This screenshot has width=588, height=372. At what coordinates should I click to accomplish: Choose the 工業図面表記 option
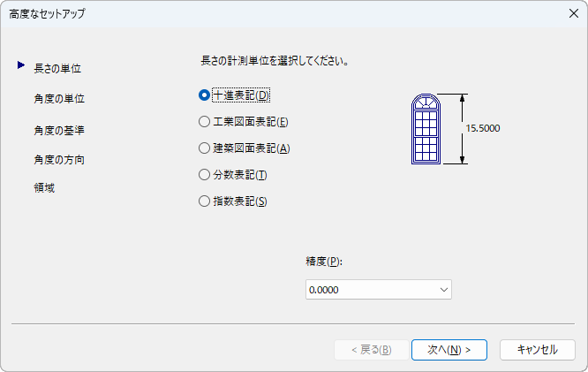coord(205,122)
